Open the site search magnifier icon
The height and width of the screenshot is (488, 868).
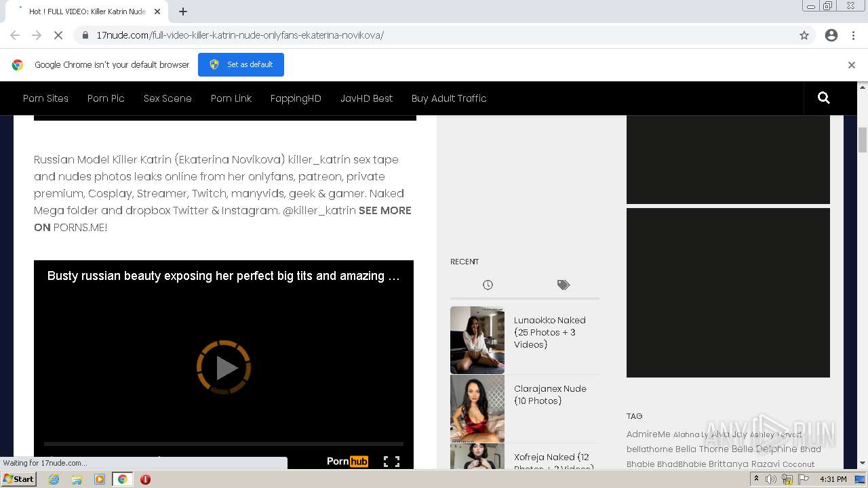coord(824,98)
